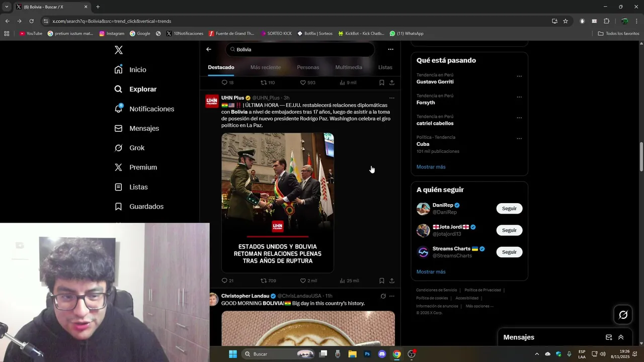This screenshot has width=644, height=362.
Task: View analytics showing 25 mil views
Action: [x=349, y=281]
